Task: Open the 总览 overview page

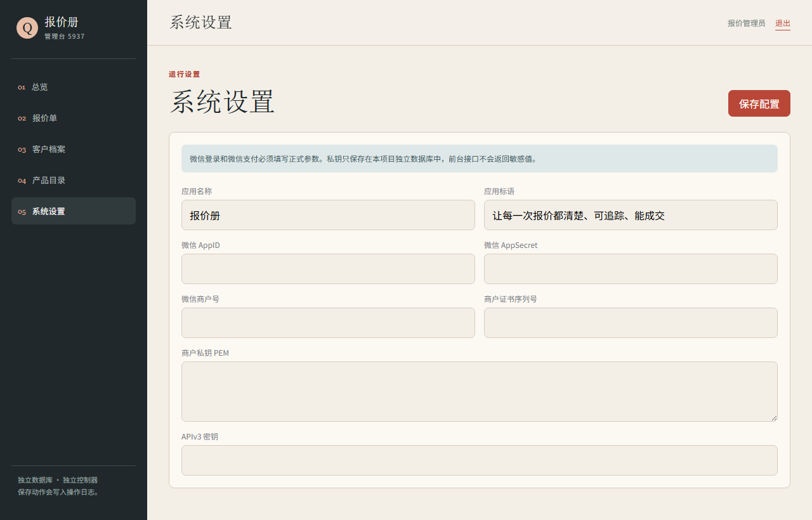Action: (x=74, y=87)
